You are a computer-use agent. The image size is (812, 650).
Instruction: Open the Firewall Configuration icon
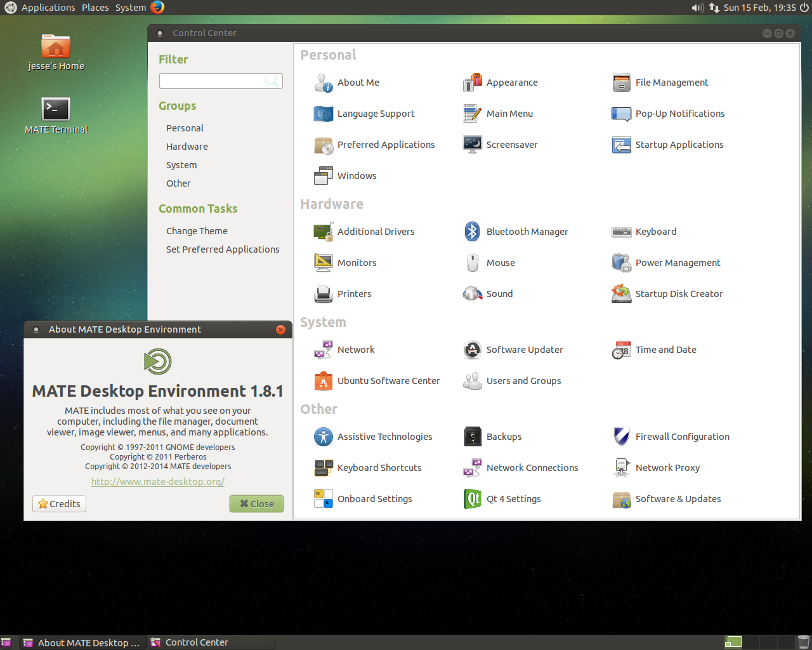coord(622,437)
